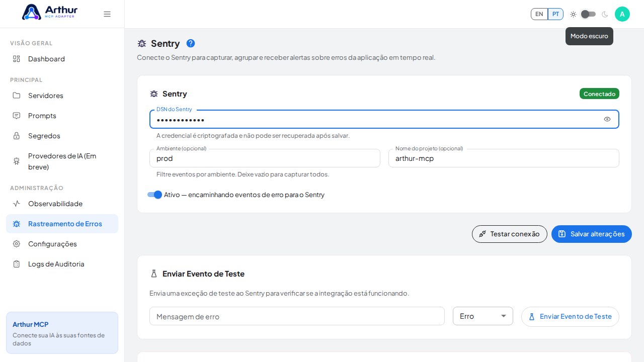Click the bug icon in the Sentry card header
Screen dimensions: 644x362
(x=154, y=94)
